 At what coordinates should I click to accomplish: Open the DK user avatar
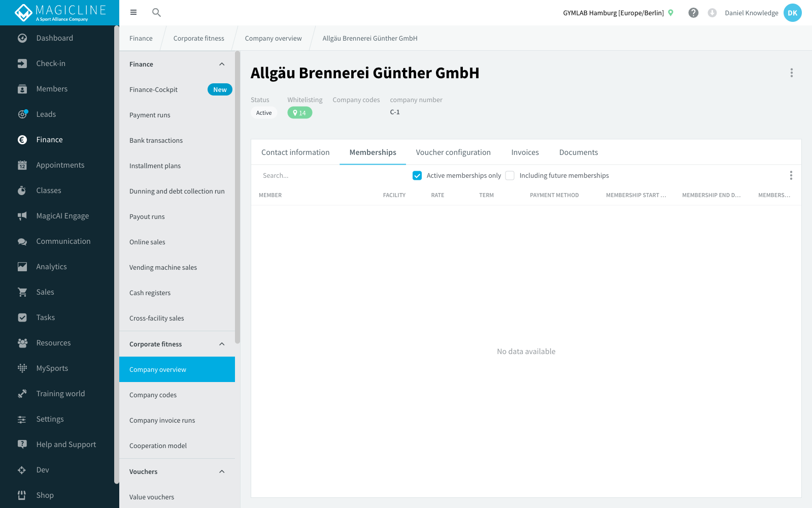(x=792, y=13)
